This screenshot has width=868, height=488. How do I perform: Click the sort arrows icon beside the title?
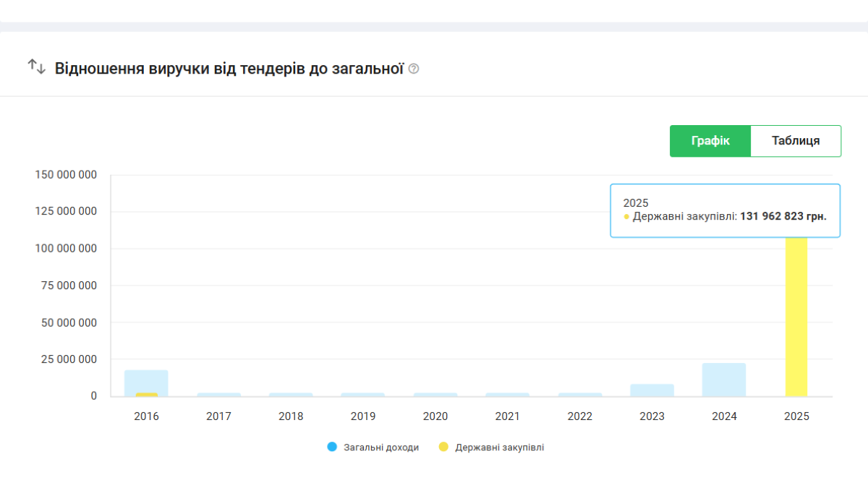coord(36,67)
